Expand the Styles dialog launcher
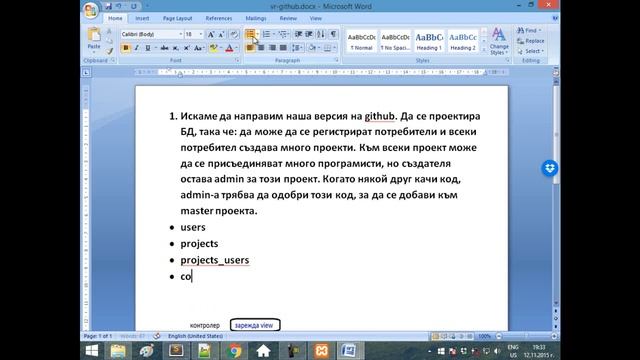Screen dimensions: 640x360 point(507,60)
